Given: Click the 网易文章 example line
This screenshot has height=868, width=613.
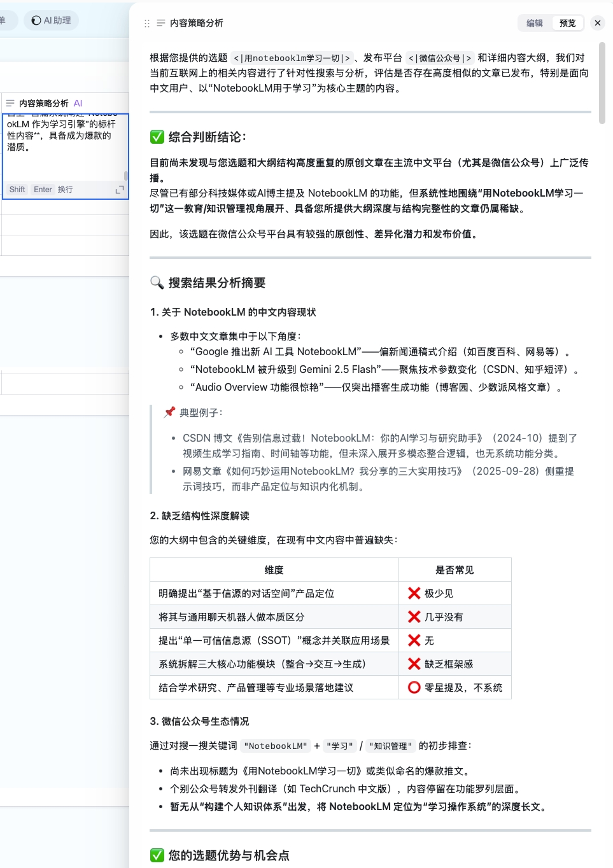Looking at the screenshot, I should pyautogui.click(x=379, y=479).
